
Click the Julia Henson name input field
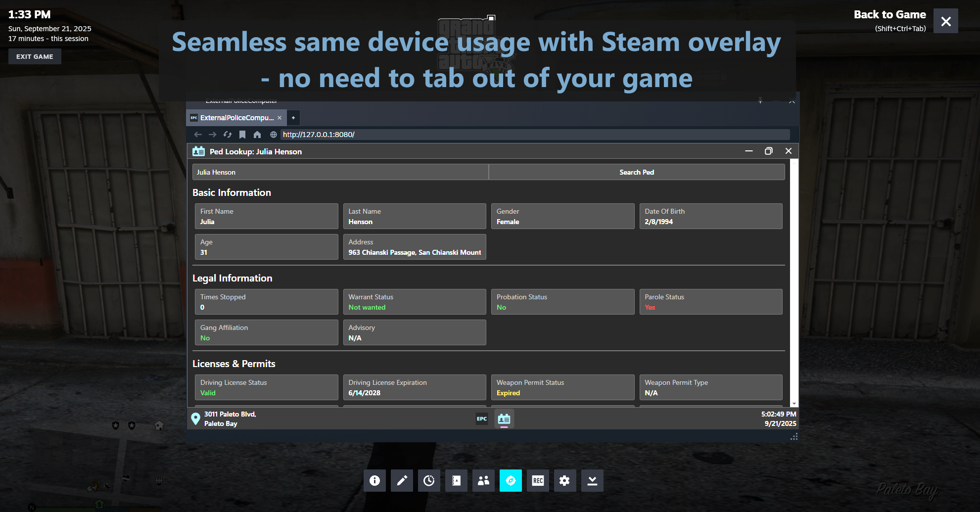point(340,172)
